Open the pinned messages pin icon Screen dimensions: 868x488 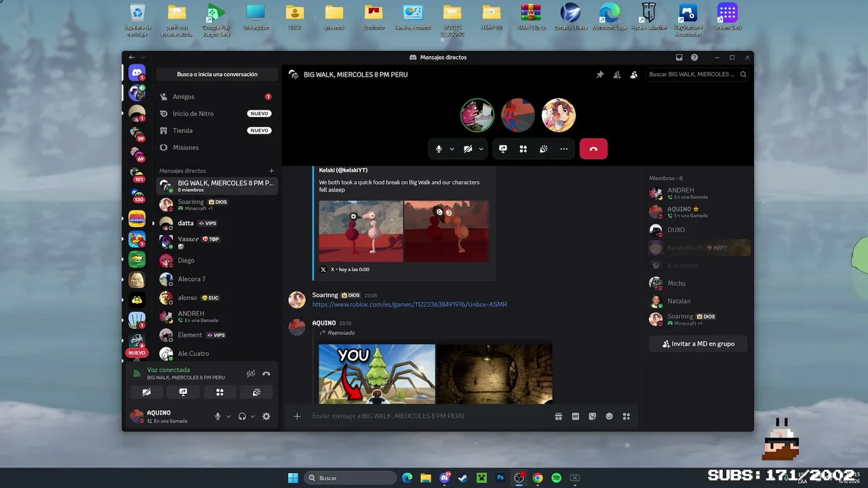coord(599,75)
